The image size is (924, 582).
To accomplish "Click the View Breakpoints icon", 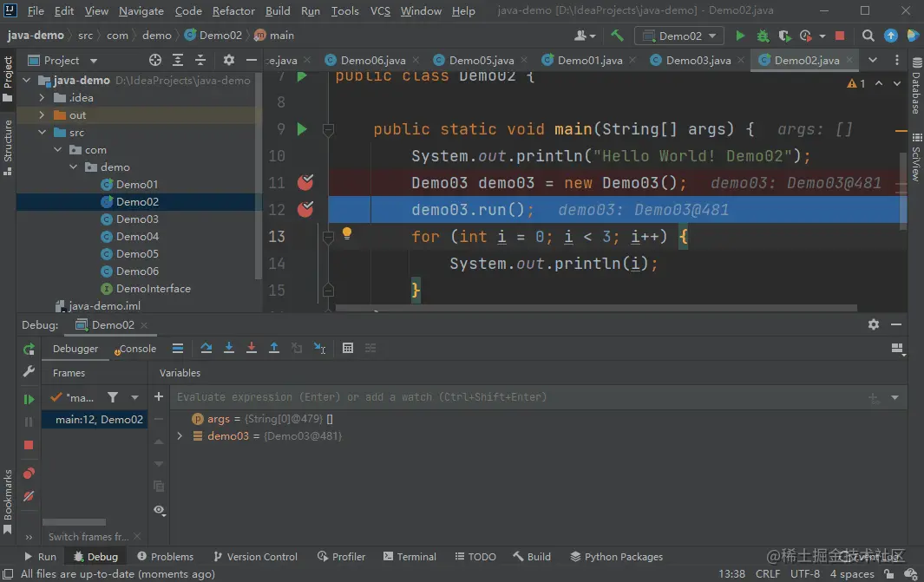I will (29, 474).
